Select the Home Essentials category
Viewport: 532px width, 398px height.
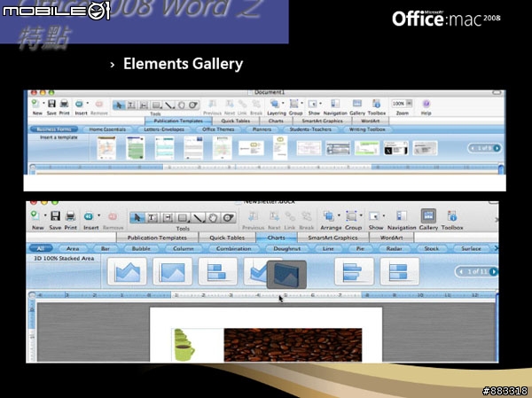(107, 129)
